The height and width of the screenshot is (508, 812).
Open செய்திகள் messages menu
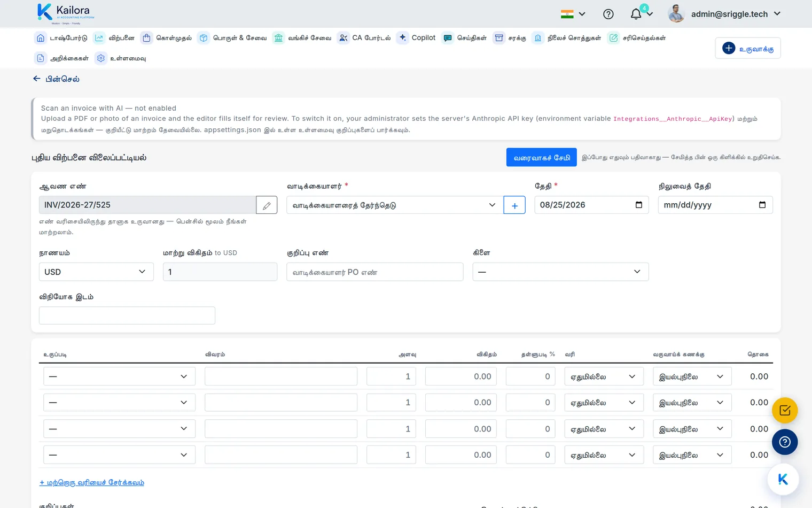[x=464, y=38]
